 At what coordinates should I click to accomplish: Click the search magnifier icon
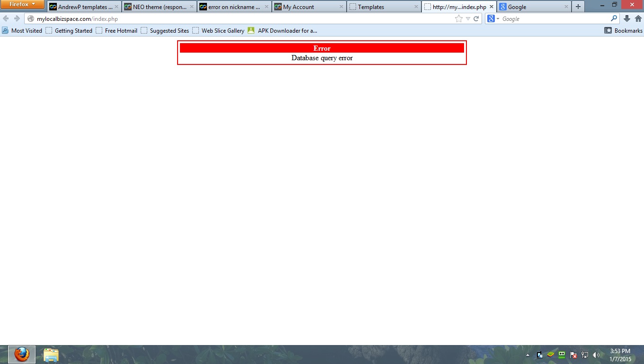point(614,19)
